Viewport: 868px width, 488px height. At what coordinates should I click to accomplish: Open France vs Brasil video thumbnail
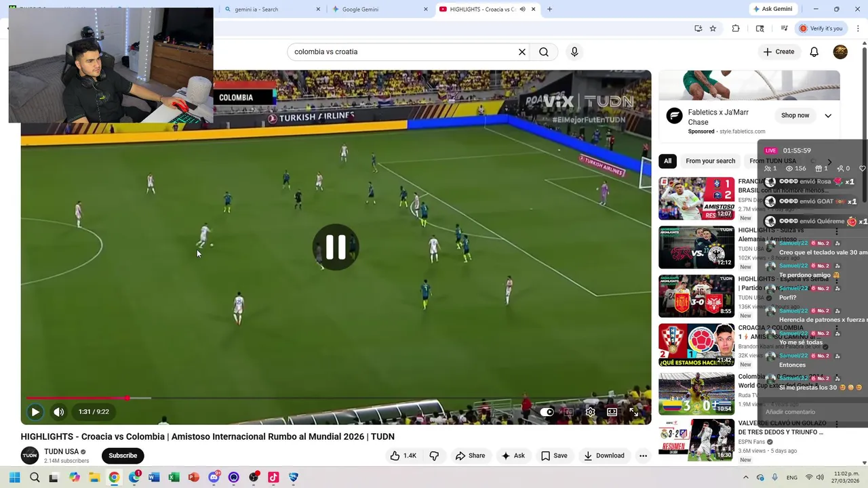pos(696,199)
